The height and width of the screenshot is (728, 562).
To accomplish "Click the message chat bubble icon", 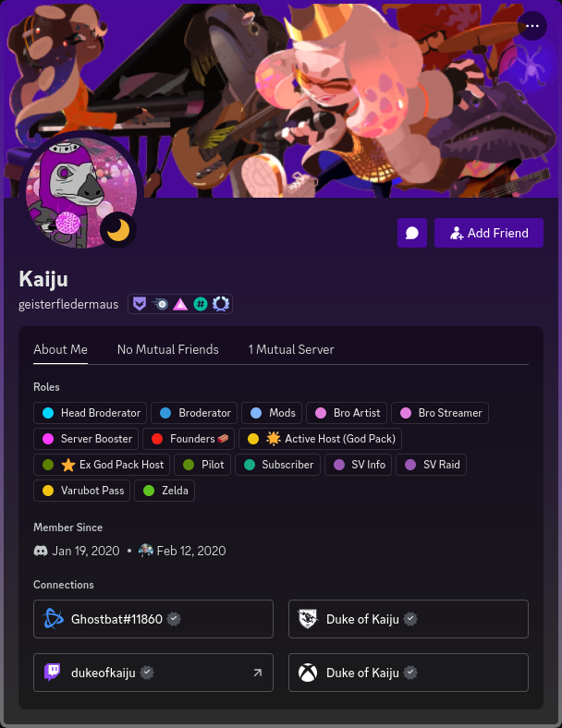I will point(412,233).
